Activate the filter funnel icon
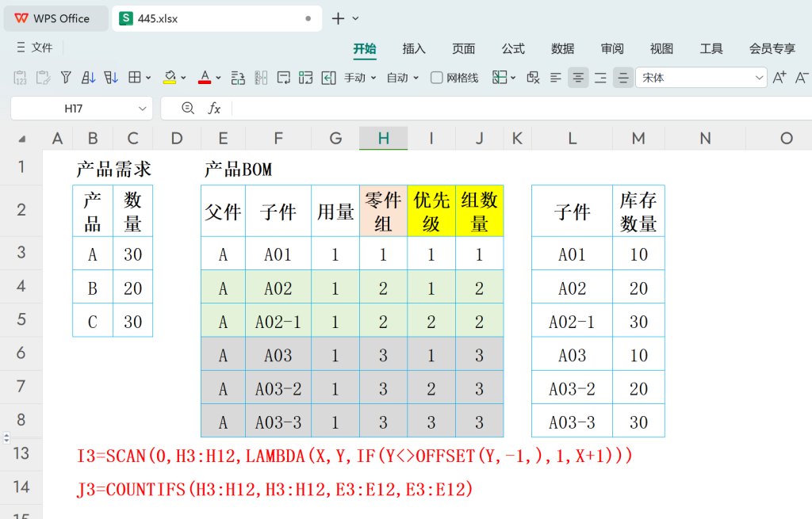This screenshot has width=812, height=519. 66,78
